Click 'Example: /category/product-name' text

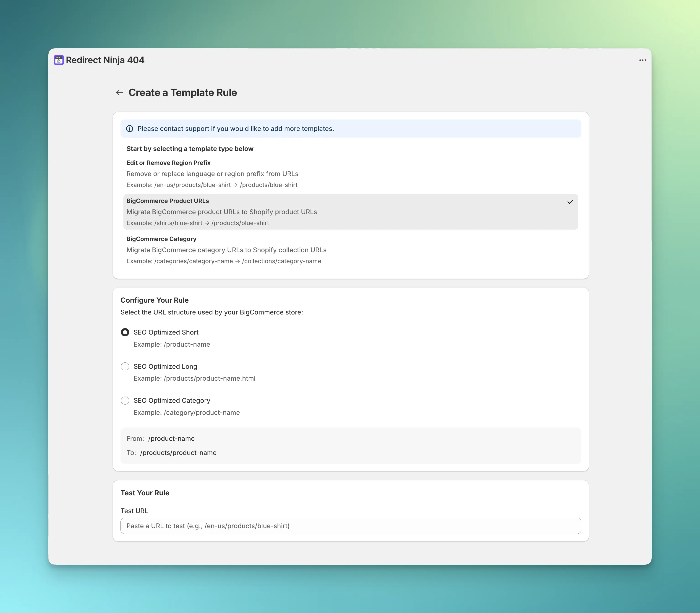[187, 413]
